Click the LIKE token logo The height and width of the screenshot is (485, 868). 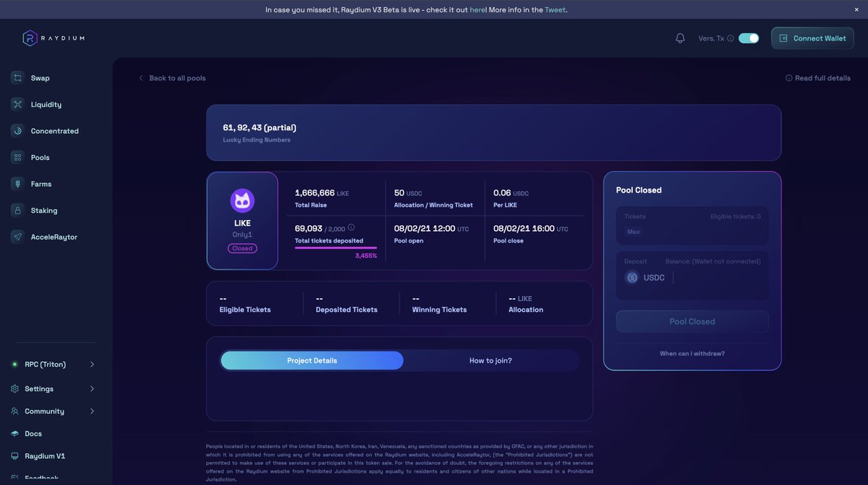[x=242, y=201]
